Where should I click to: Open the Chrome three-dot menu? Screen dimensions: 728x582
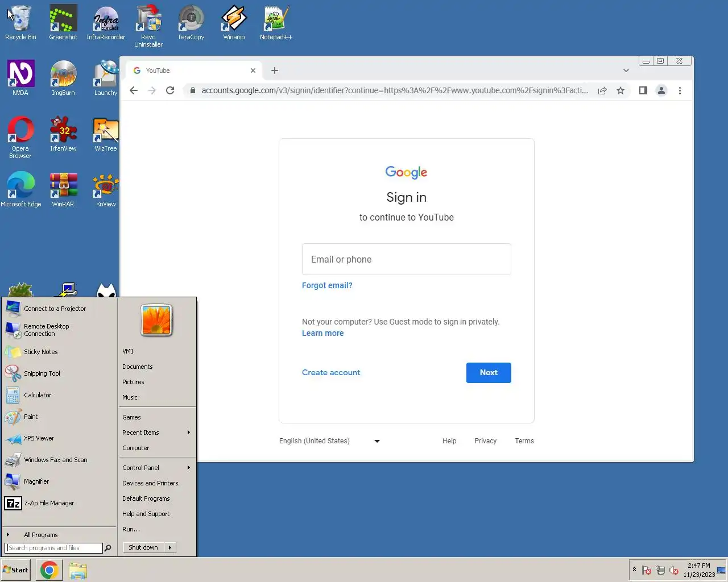click(680, 90)
